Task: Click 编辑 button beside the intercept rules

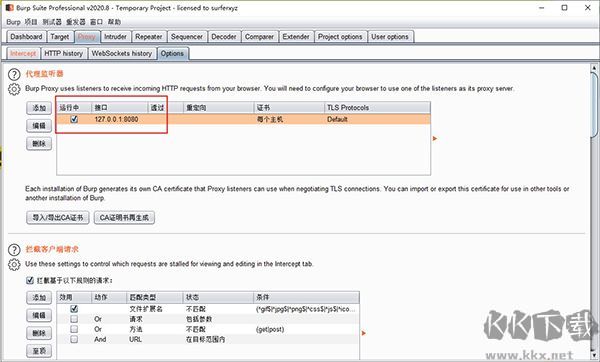Action: point(39,315)
